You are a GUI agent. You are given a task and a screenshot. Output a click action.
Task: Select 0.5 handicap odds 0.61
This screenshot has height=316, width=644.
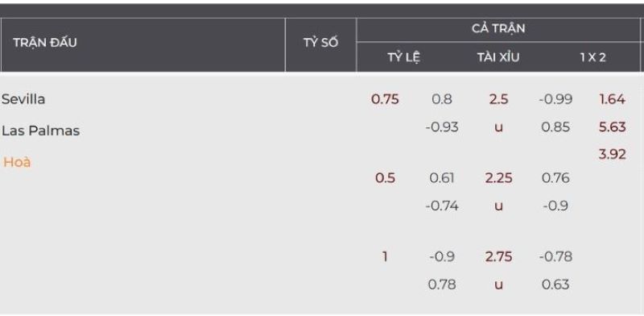point(442,177)
